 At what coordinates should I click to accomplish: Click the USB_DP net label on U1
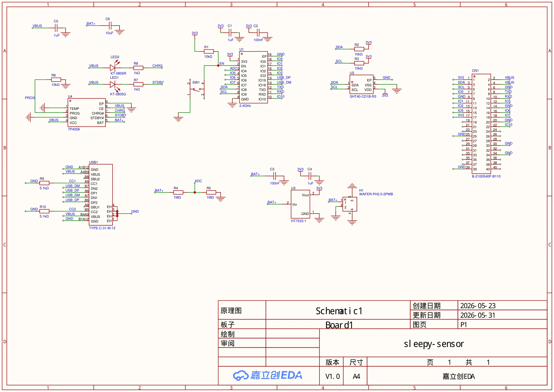point(284,78)
